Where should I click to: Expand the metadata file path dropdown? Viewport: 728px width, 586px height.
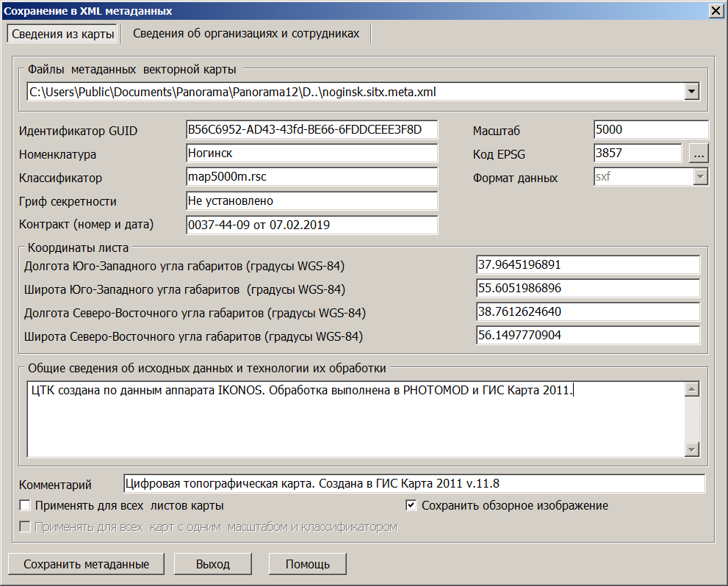click(691, 92)
